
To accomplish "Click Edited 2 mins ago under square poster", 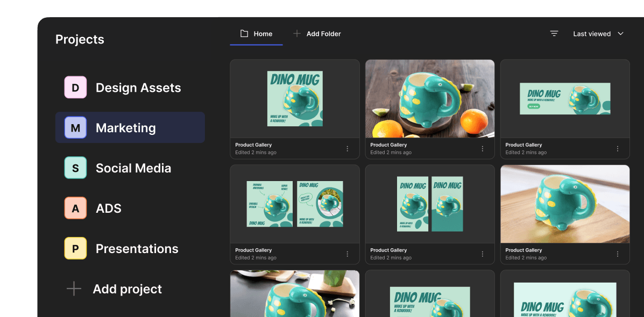I will pyautogui.click(x=256, y=153).
